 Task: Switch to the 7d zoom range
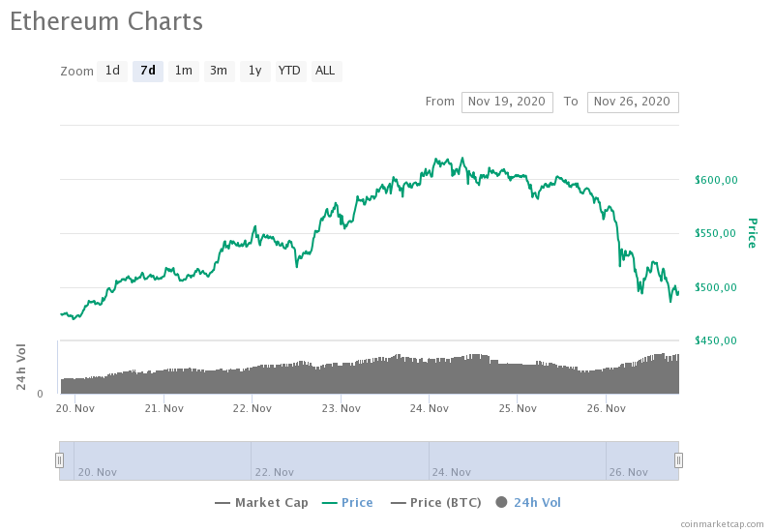pyautogui.click(x=147, y=71)
